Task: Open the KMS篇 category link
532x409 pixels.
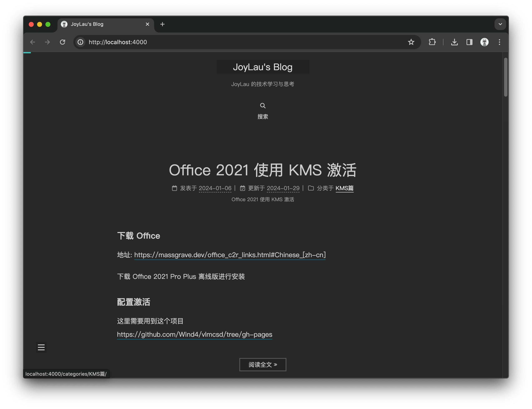Action: pos(344,188)
